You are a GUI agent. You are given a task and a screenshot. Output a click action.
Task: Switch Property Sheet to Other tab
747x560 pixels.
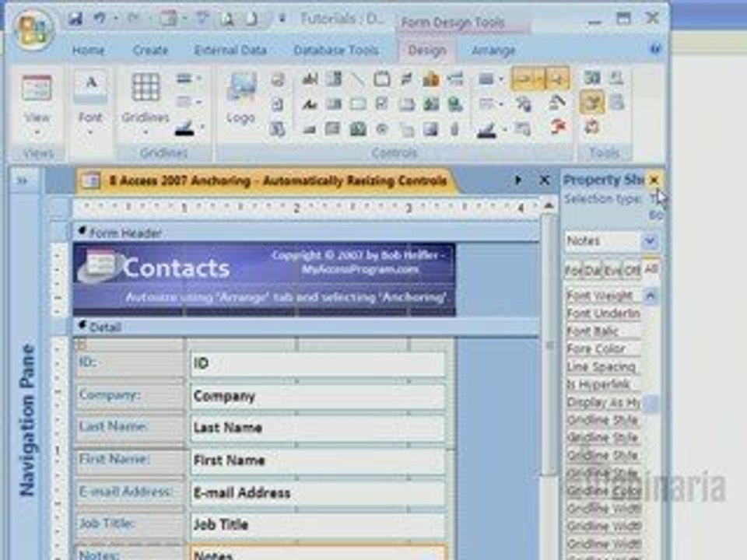point(632,271)
